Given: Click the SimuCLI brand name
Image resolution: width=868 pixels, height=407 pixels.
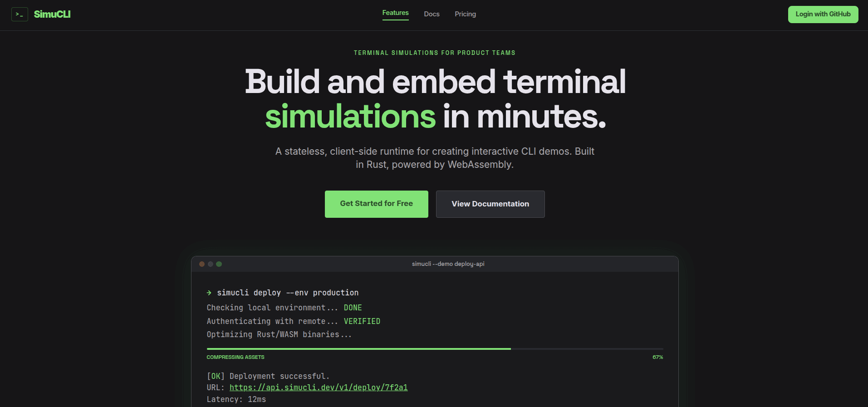Looking at the screenshot, I should pyautogui.click(x=52, y=15).
